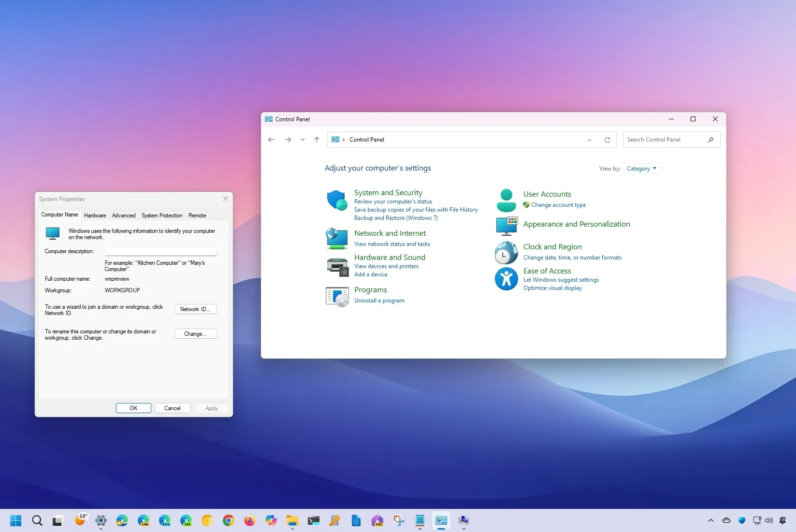Refresh the Control Panel window
The image size is (796, 532).
click(607, 140)
